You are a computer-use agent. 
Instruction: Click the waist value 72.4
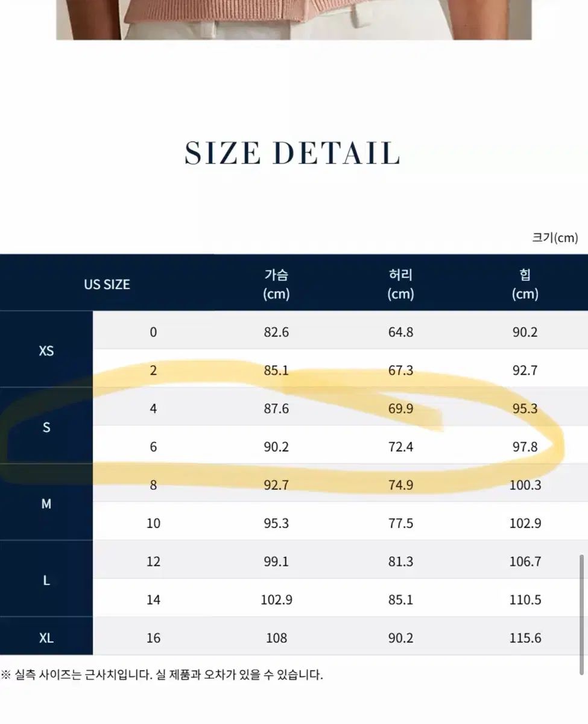click(401, 447)
